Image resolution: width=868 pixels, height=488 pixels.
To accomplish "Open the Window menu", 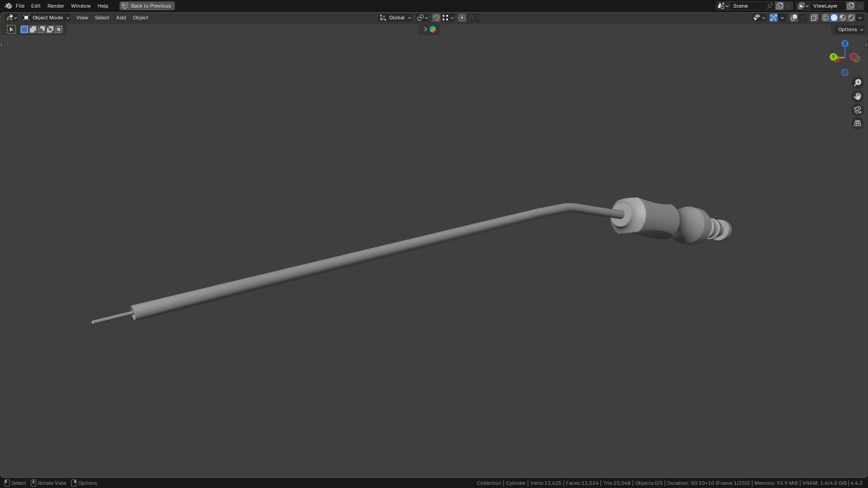I will coord(80,6).
